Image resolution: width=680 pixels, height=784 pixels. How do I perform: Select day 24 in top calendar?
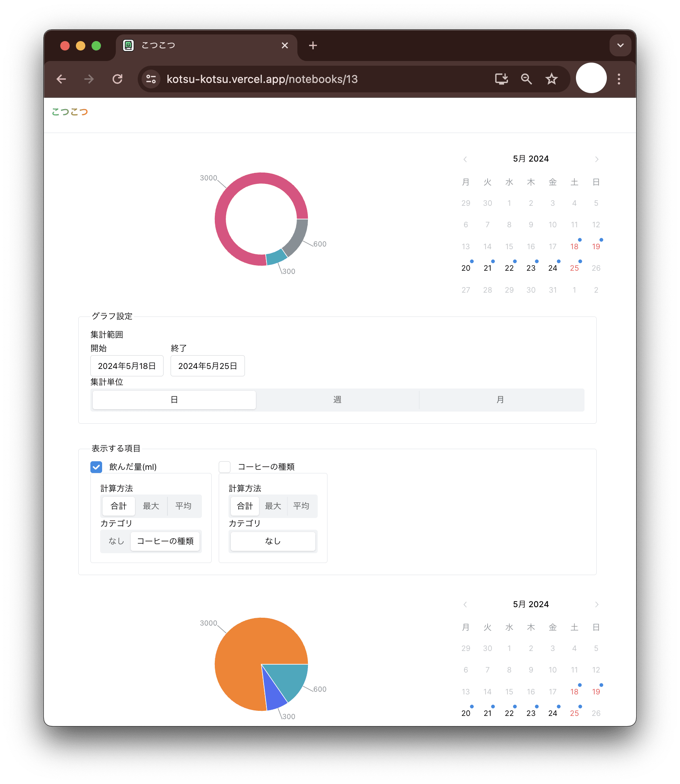(x=552, y=268)
